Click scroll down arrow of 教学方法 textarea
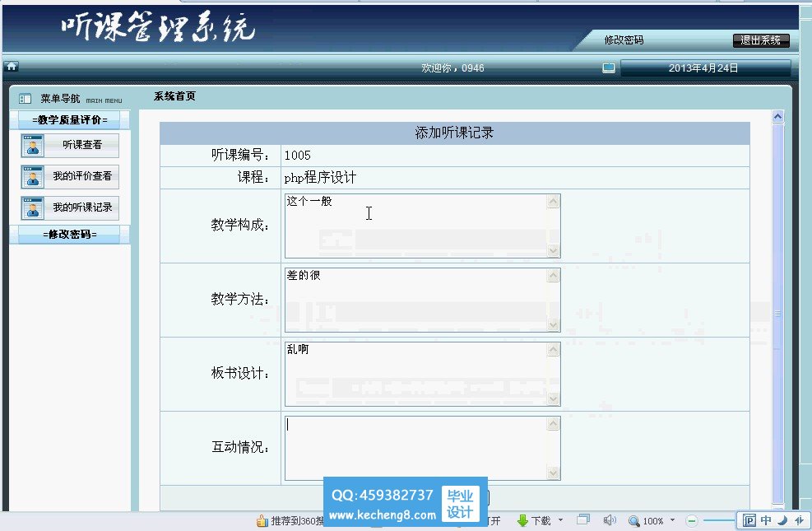812x531 pixels. [553, 325]
